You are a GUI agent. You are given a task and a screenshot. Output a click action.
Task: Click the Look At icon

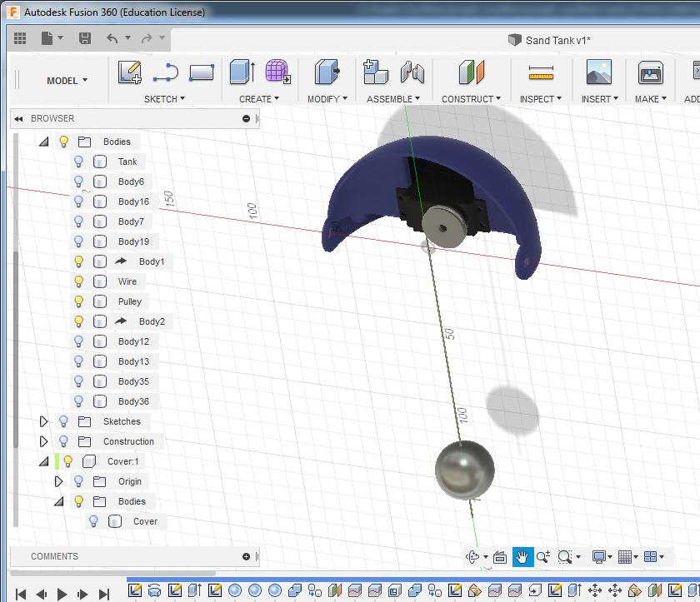pos(500,557)
